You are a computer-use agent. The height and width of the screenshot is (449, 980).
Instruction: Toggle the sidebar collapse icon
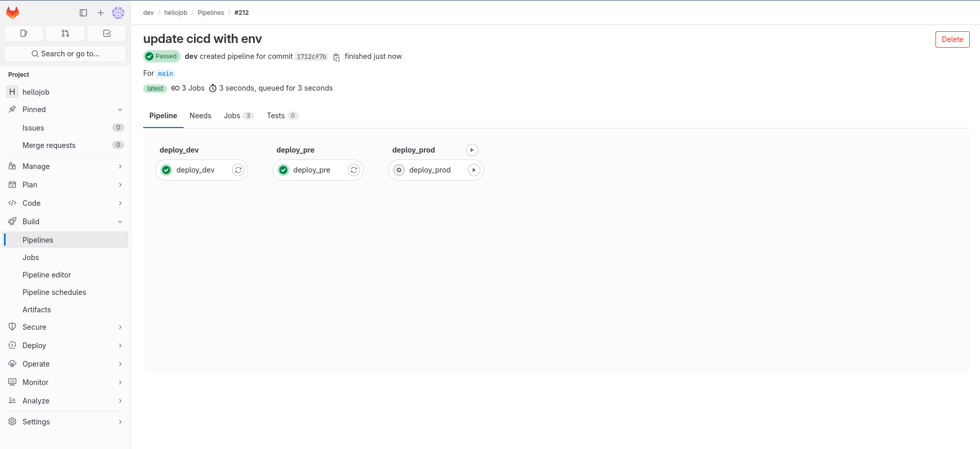(x=83, y=13)
